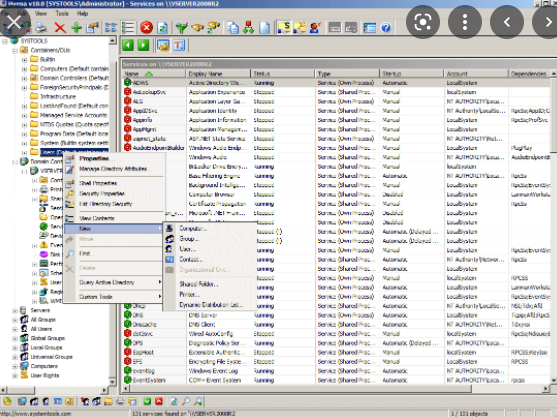The width and height of the screenshot is (557, 417).
Task: Select Printer... in the New submenu
Action: click(210, 294)
